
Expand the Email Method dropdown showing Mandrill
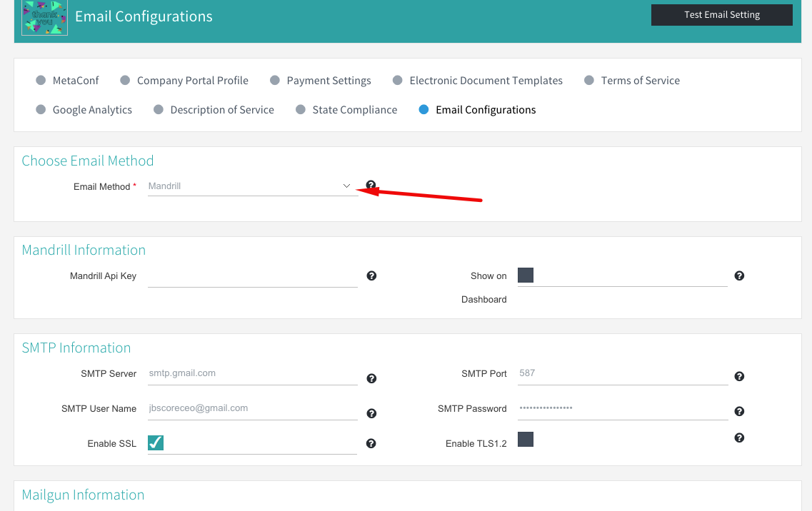253,186
